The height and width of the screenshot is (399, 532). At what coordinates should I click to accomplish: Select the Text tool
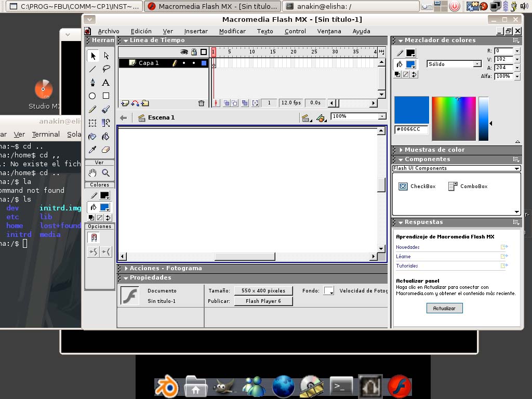pos(106,83)
